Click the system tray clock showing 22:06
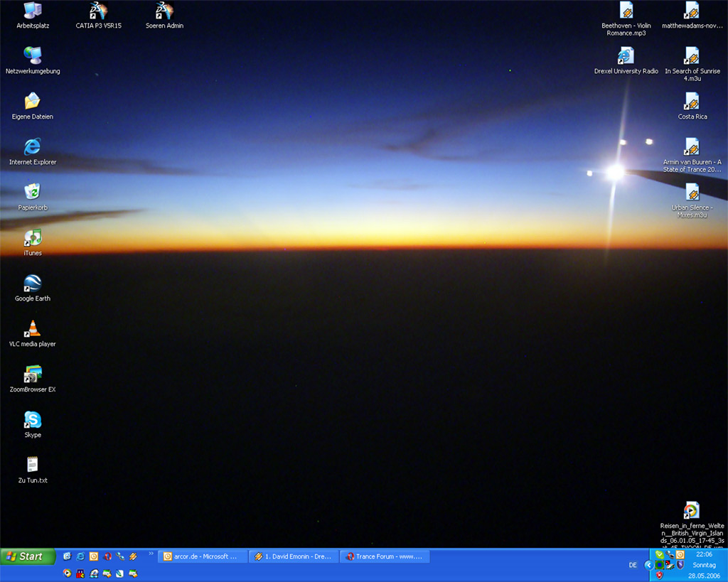Image resolution: width=728 pixels, height=582 pixels. pyautogui.click(x=704, y=554)
